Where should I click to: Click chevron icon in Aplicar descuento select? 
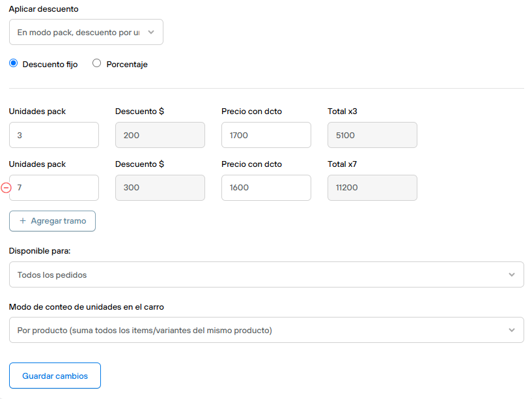pyautogui.click(x=151, y=32)
